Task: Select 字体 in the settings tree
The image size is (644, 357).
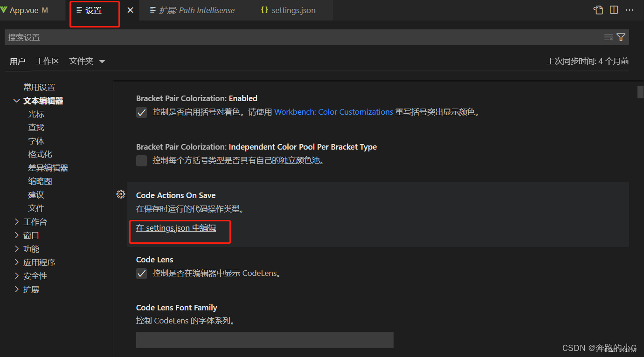Action: (36, 141)
